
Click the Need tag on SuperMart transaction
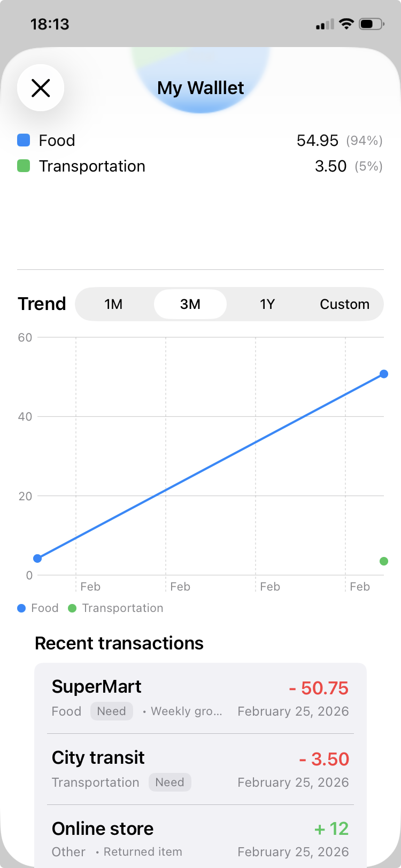tap(111, 711)
